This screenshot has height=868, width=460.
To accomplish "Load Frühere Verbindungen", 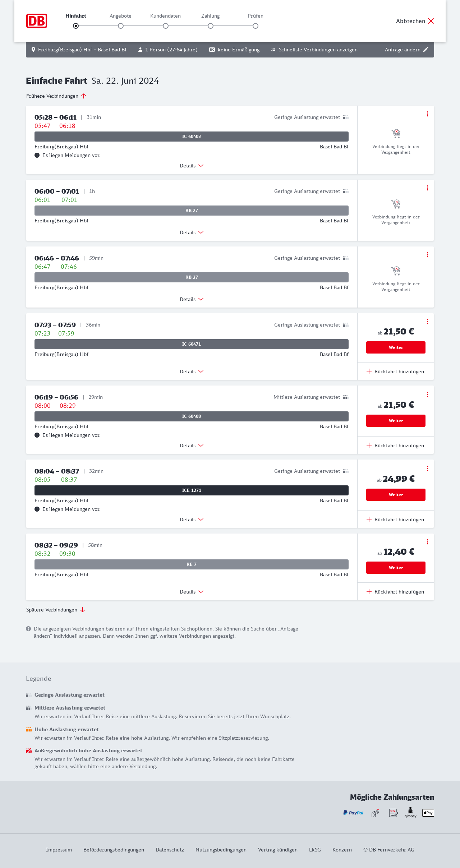I will tap(56, 96).
